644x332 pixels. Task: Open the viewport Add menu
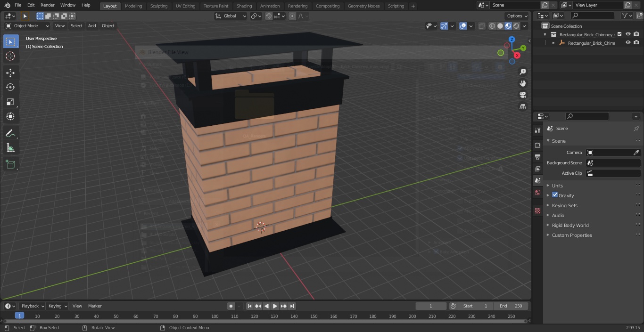coord(92,26)
